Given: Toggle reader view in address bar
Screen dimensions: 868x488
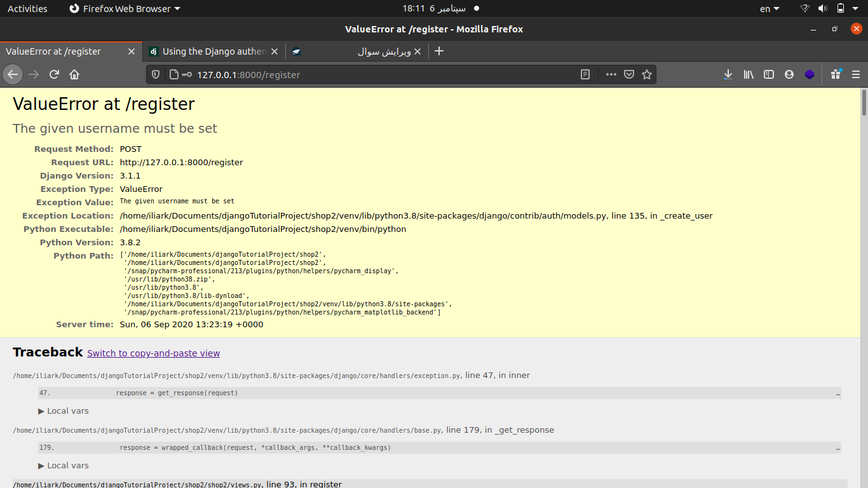Looking at the screenshot, I should click(x=585, y=74).
